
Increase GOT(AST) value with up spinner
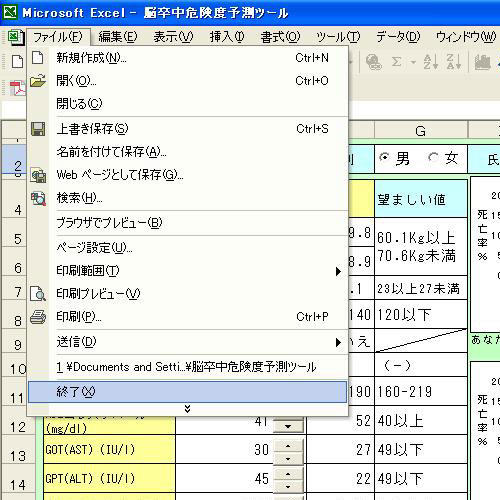tap(288, 446)
